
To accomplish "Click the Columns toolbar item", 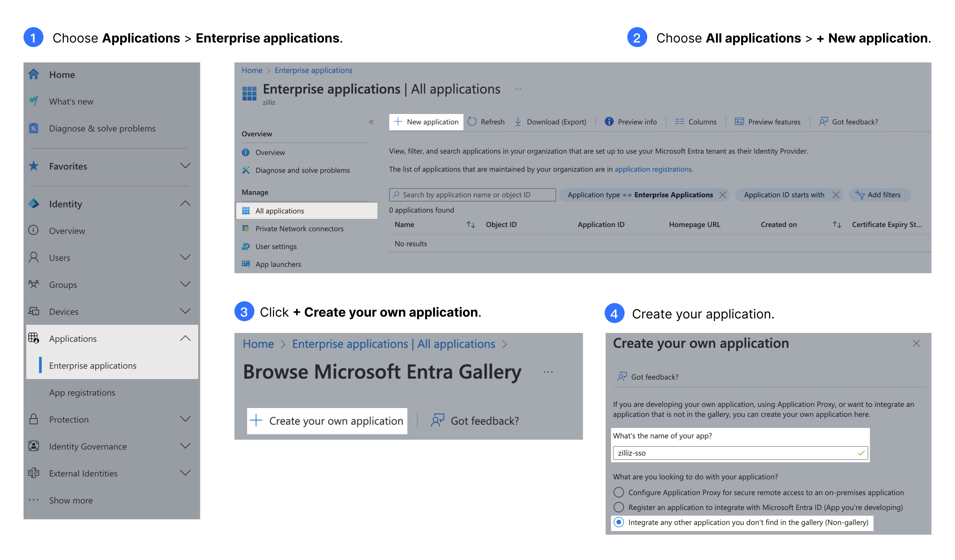I will pos(696,122).
